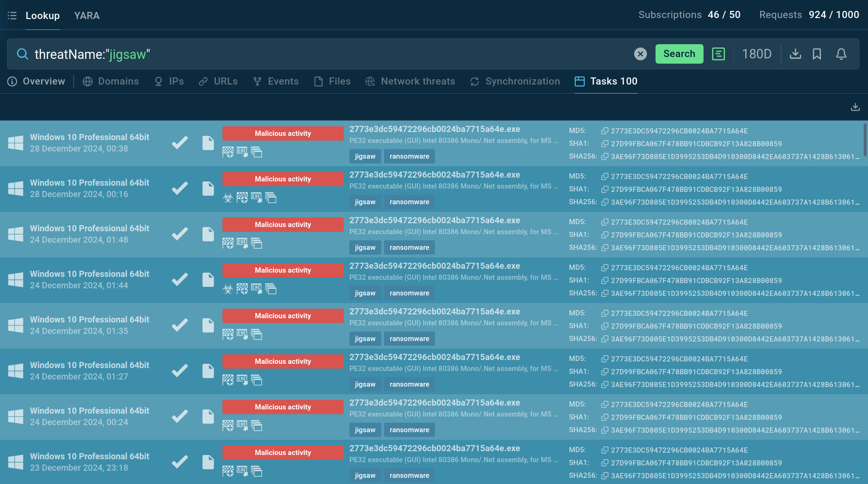
Task: Click the download icon in search bar
Action: click(x=795, y=54)
